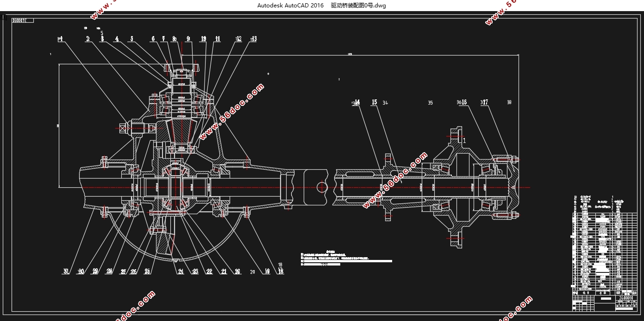Select part callout number 12 at top
Viewport: 644px width, 321px height.
click(x=238, y=39)
